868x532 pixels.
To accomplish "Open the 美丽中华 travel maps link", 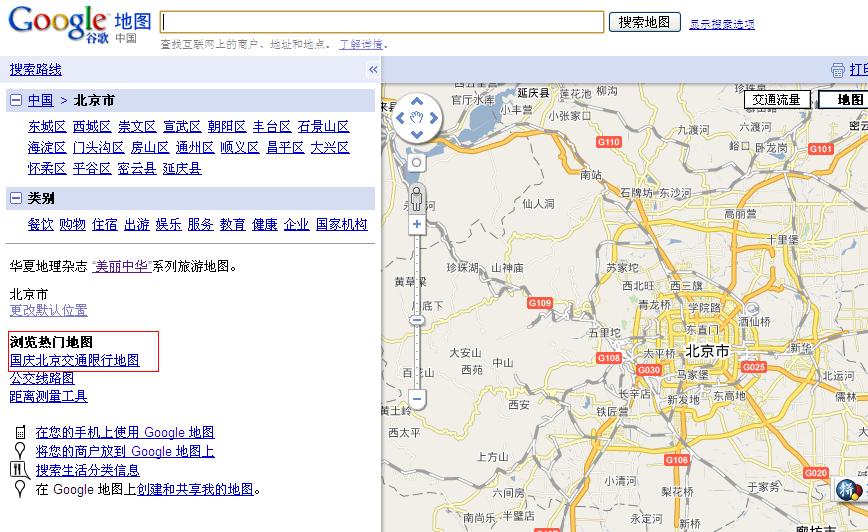I will point(122,266).
